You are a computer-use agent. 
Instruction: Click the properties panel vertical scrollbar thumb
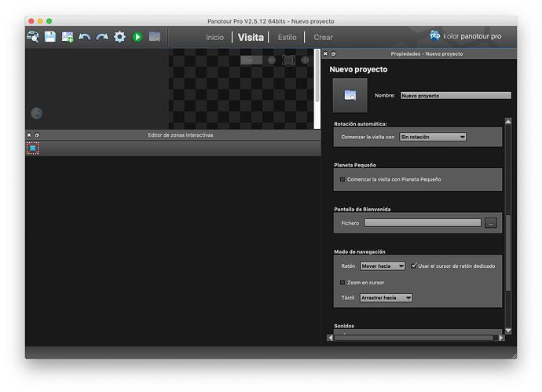(508, 253)
